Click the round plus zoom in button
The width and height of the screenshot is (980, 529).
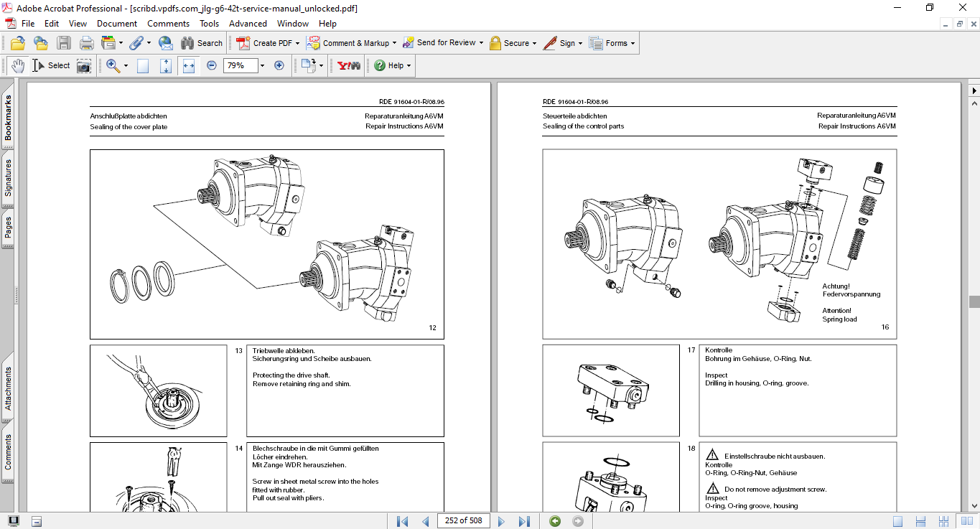[279, 65]
